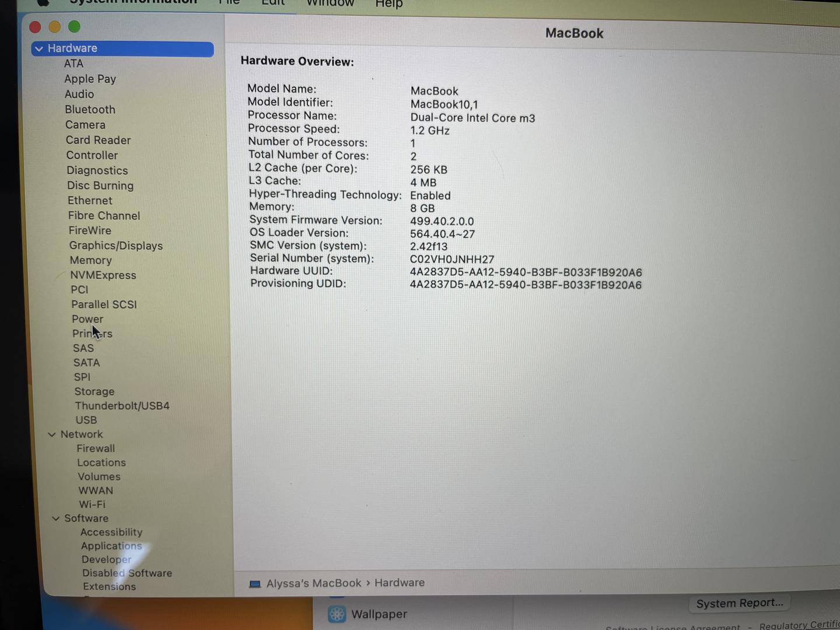
Task: Open the Regulatory Certification link
Action: pos(799,625)
